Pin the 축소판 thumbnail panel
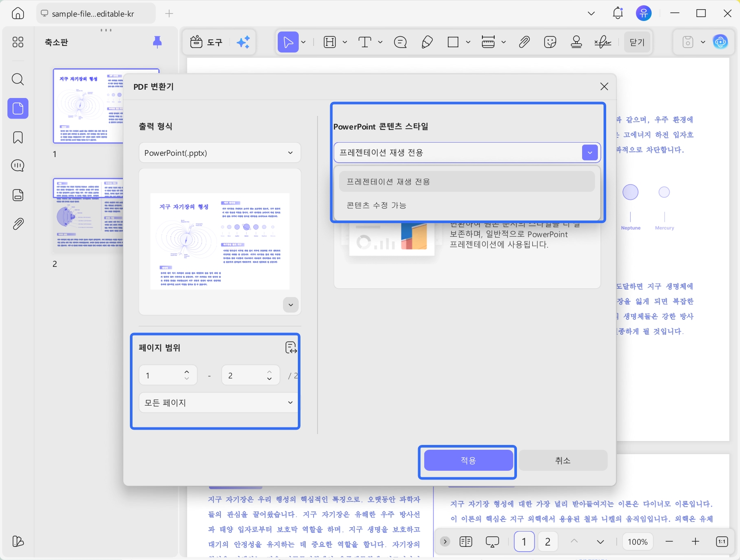 157,42
